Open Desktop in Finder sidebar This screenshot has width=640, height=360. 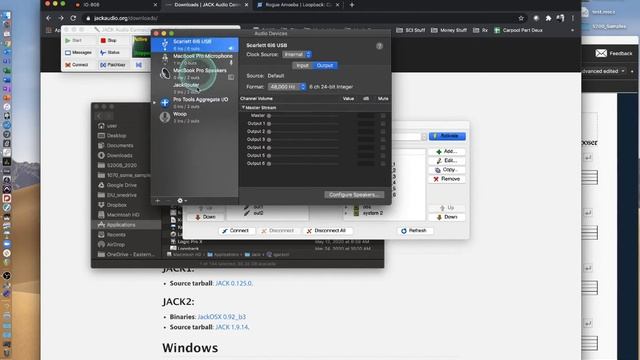[x=116, y=136]
